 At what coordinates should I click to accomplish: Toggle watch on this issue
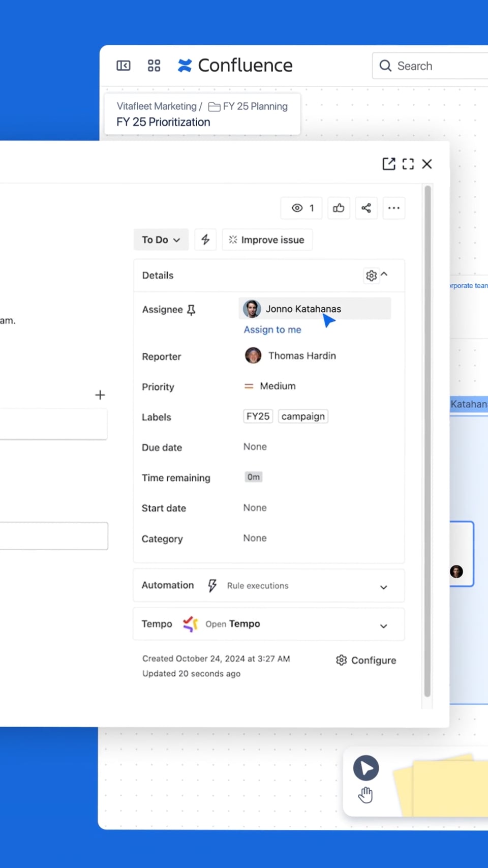coord(301,208)
